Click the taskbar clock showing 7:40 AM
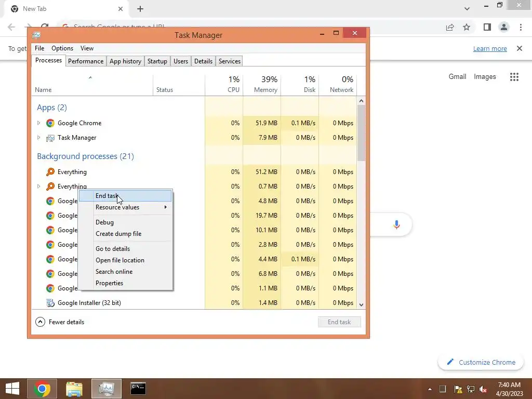Viewport: 532px width, 399px height. [x=509, y=389]
